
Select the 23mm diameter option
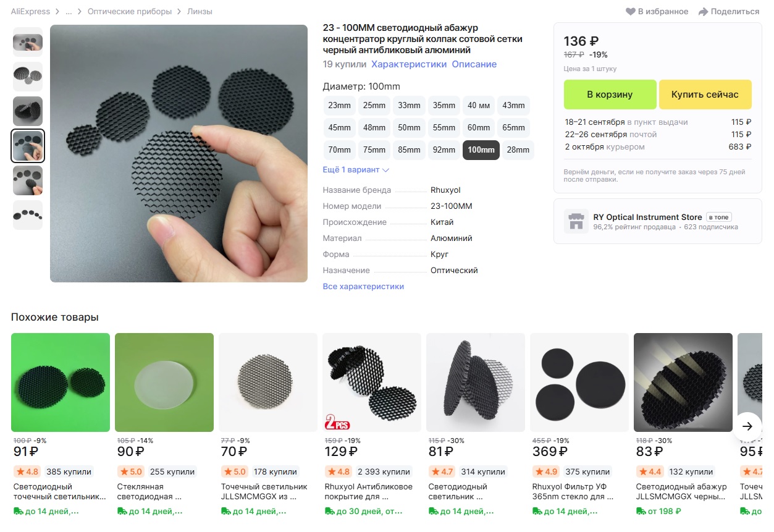[x=340, y=106]
